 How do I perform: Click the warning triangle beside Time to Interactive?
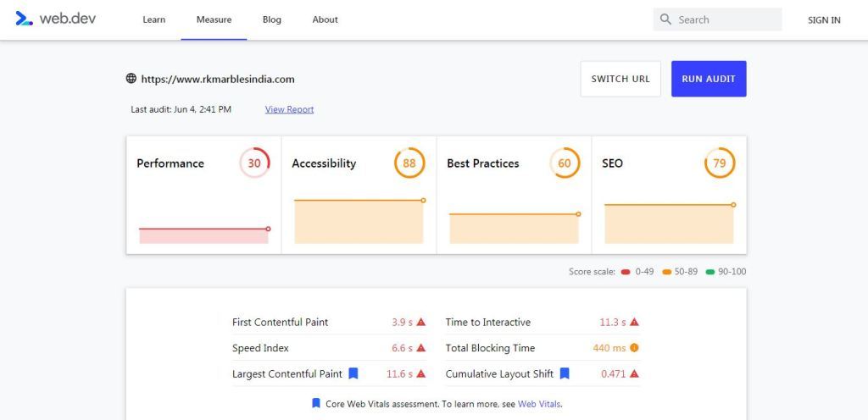[x=634, y=322]
